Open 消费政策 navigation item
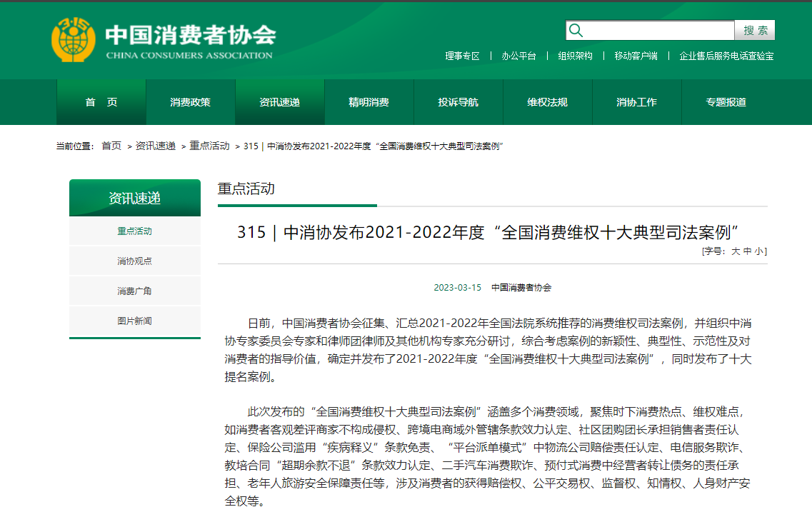 pos(191,102)
